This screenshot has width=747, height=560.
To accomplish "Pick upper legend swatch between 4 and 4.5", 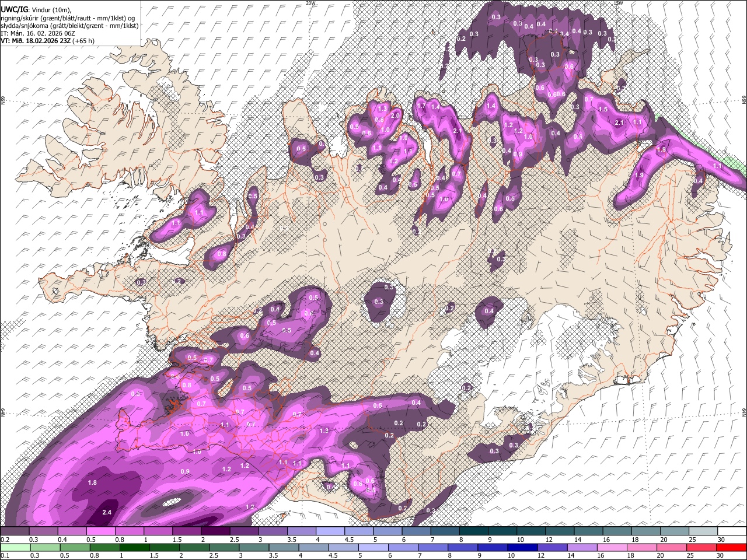I will (x=330, y=531).
